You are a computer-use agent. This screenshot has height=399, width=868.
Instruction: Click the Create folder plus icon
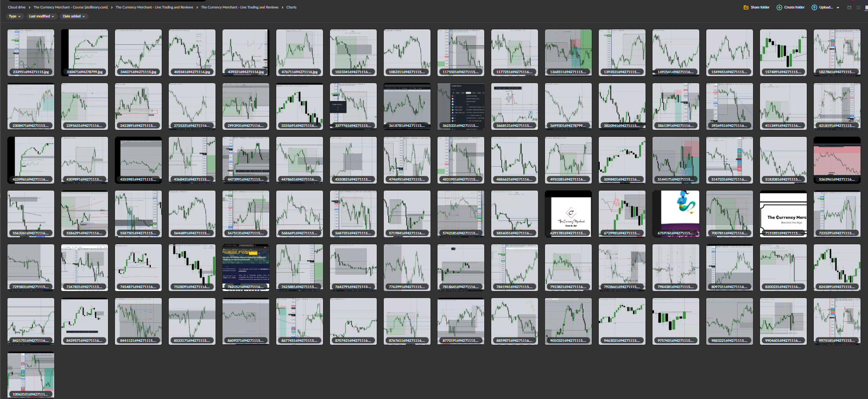pyautogui.click(x=779, y=7)
